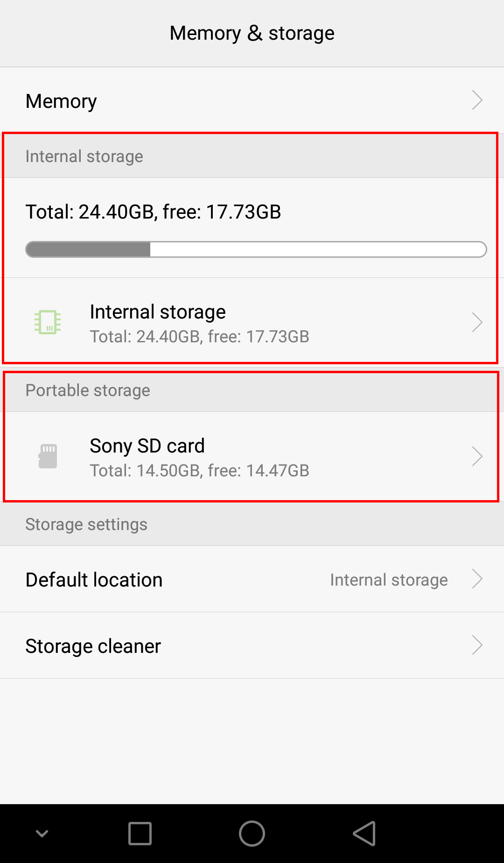Tap the grey SD card icon
The height and width of the screenshot is (863, 504).
(x=48, y=456)
